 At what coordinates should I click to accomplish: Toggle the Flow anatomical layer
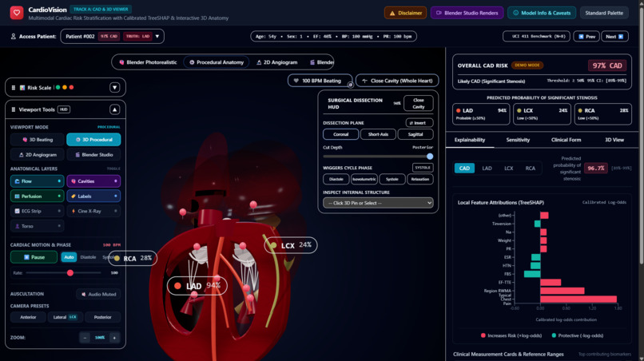(x=38, y=181)
